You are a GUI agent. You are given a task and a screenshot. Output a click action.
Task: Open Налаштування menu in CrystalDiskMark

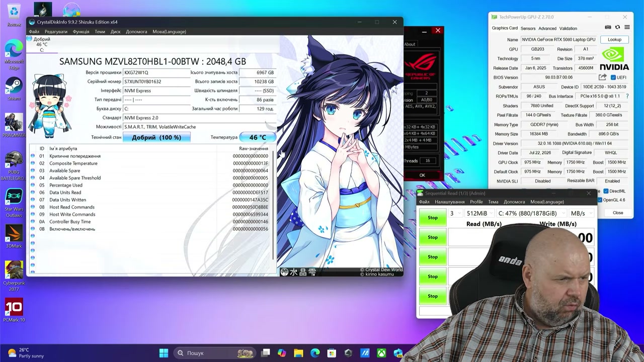coord(450,202)
